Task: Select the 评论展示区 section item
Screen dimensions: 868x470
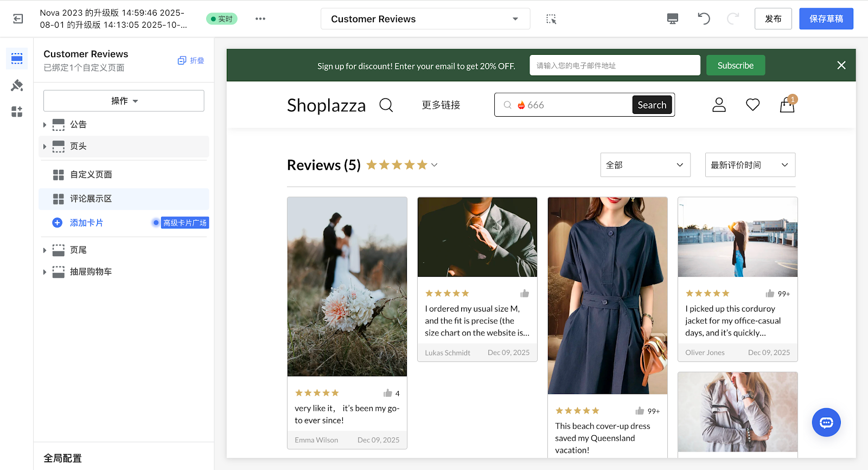Action: tap(91, 199)
